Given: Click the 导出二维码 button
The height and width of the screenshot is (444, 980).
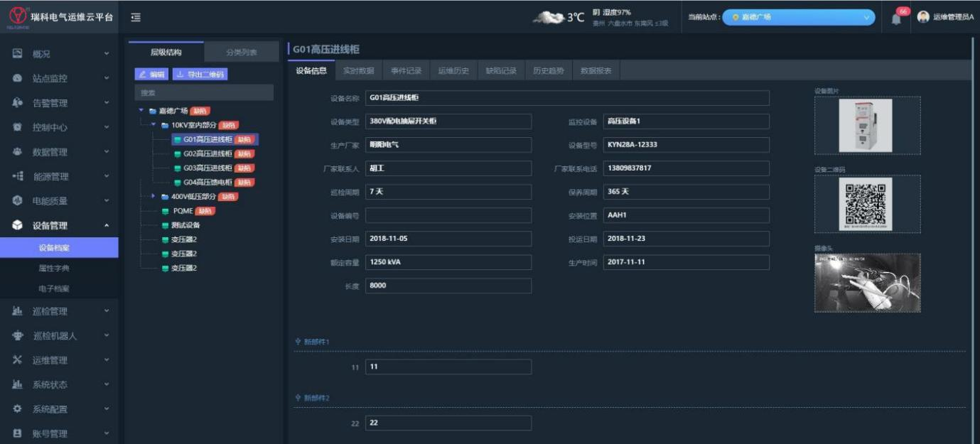Looking at the screenshot, I should pyautogui.click(x=200, y=74).
